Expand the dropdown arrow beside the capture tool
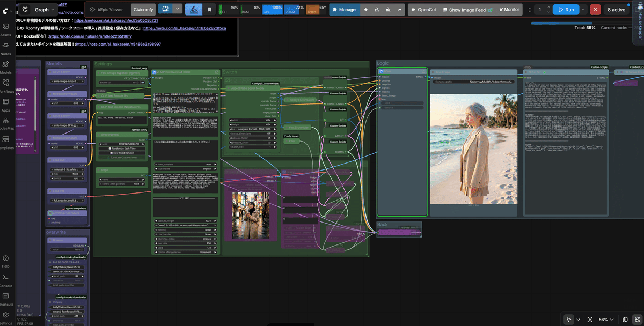Screen dimensions: 644x326 (178, 9)
